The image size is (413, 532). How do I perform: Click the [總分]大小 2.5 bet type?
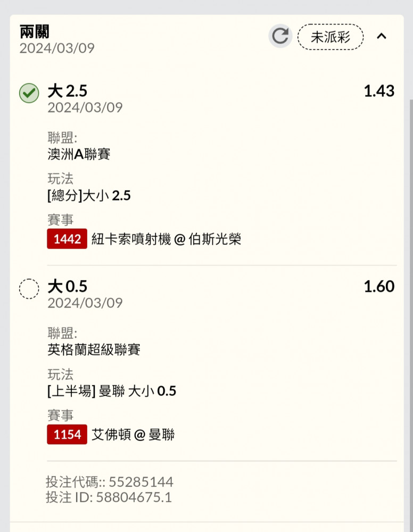[x=89, y=196]
